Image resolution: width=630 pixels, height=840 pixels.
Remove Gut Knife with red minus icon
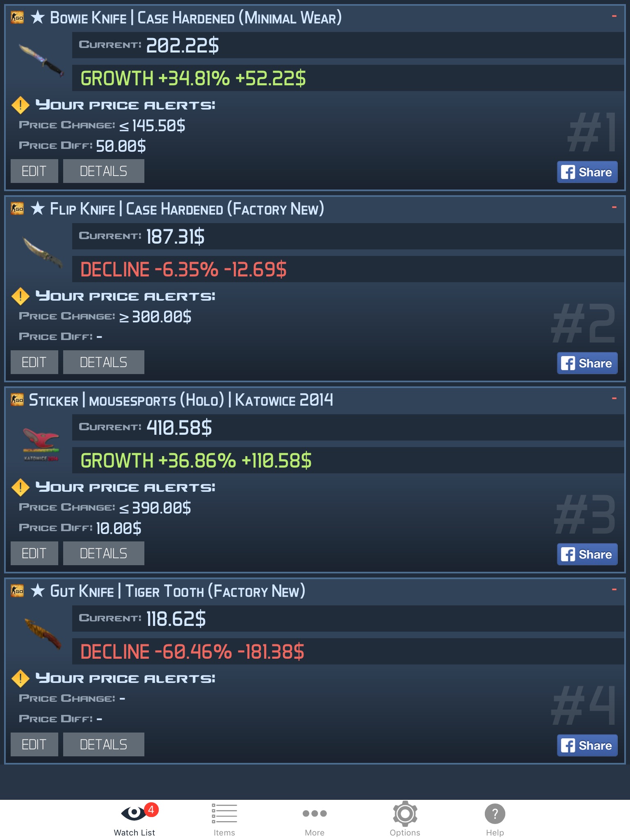tap(614, 590)
